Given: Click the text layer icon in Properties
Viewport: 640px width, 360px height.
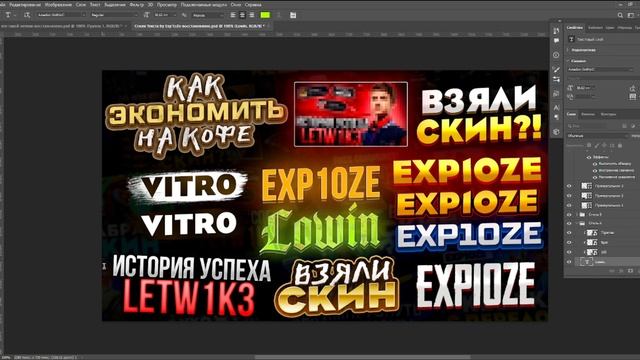Looking at the screenshot, I should click(571, 39).
